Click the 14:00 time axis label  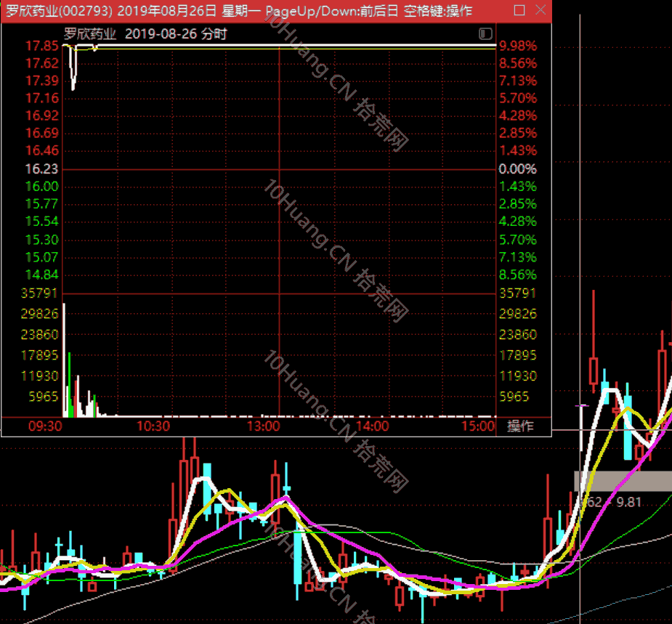click(373, 426)
